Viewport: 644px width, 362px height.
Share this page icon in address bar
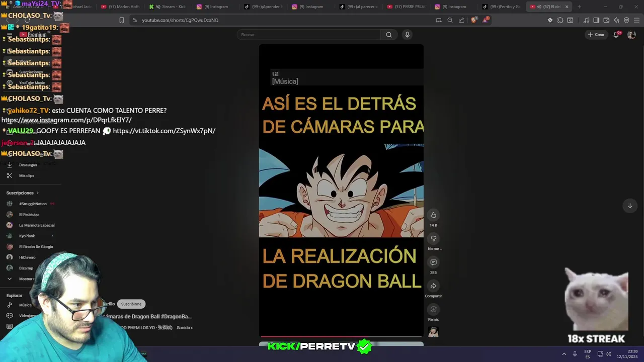461,20
